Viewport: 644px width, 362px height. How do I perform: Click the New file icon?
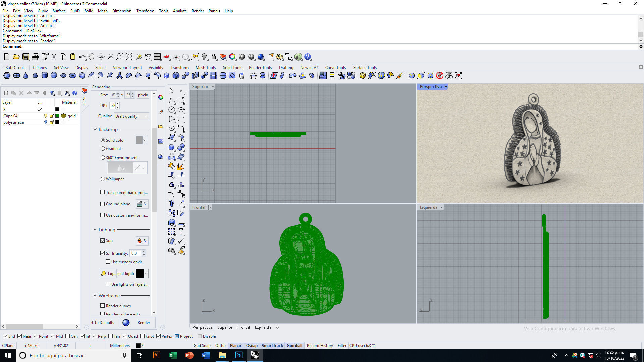7,57
